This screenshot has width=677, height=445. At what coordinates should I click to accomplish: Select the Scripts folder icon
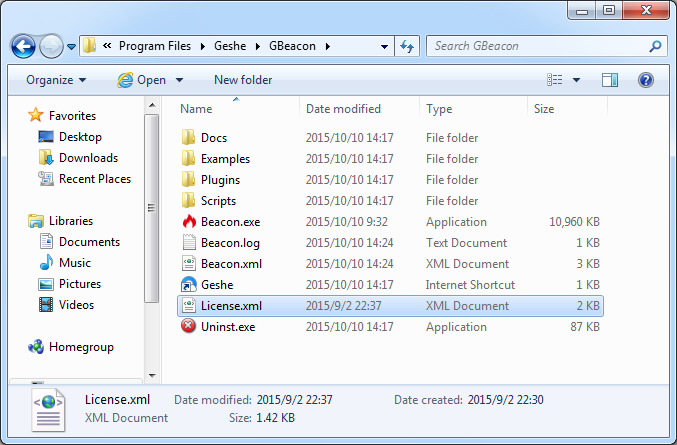coord(188,200)
